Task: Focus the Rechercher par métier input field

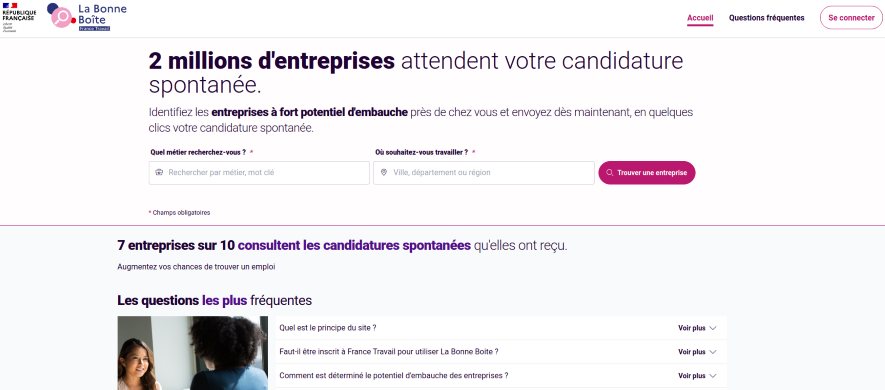Action: point(259,173)
